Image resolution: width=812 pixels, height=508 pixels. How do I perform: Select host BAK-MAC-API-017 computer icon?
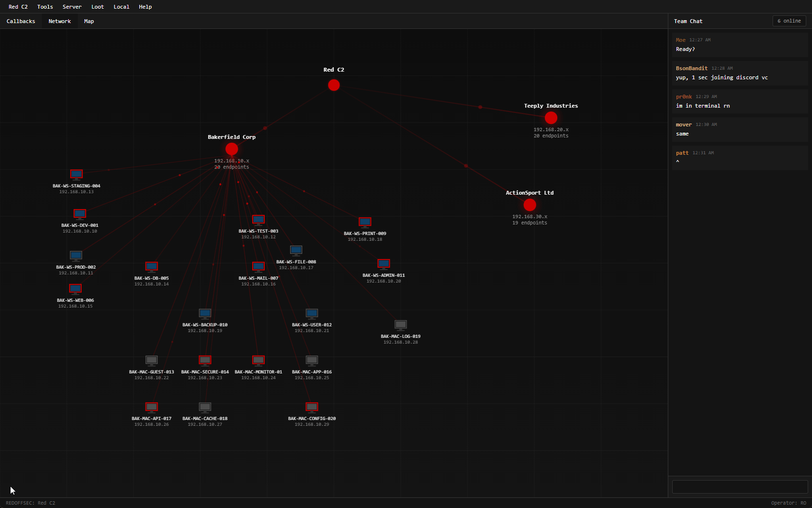tap(152, 407)
